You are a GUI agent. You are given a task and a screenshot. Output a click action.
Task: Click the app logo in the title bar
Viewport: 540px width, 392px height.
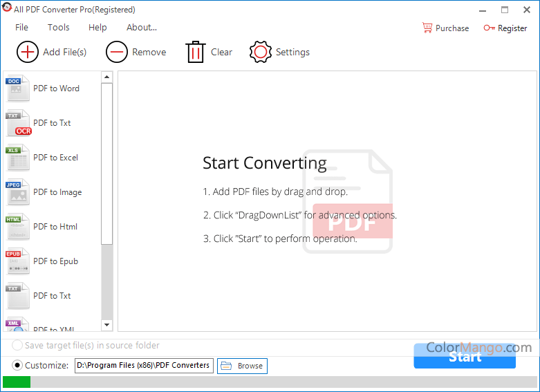[x=6, y=7]
